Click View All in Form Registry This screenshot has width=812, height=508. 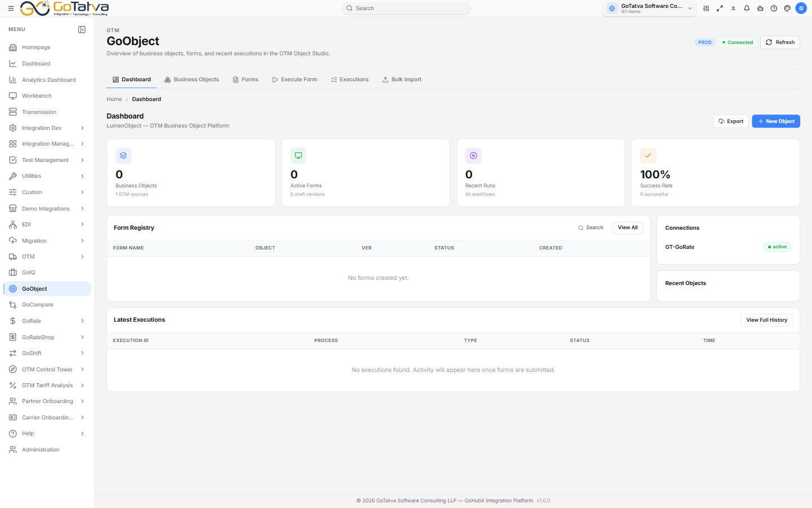point(628,227)
